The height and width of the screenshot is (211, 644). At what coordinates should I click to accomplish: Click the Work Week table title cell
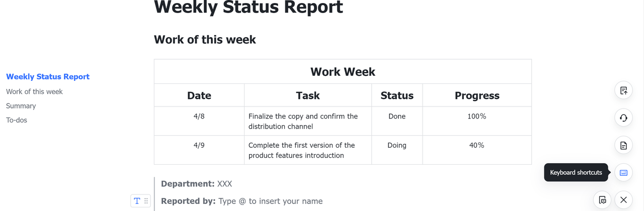coord(343,71)
